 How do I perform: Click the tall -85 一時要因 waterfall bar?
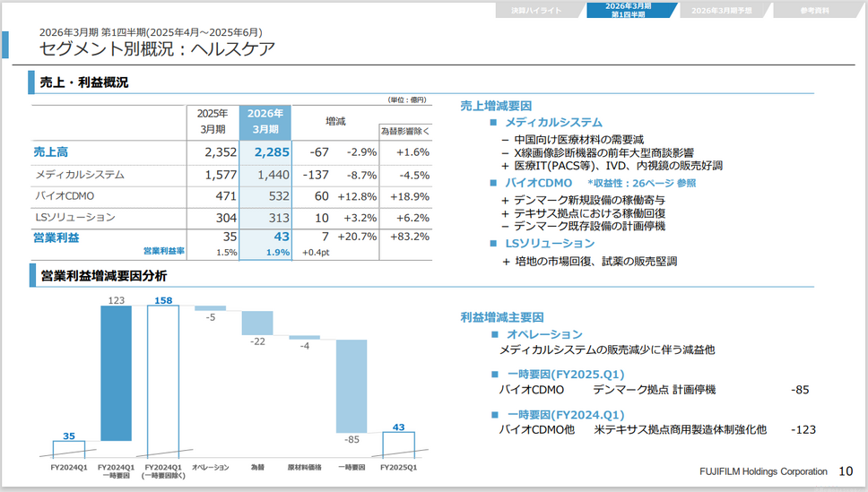352,386
